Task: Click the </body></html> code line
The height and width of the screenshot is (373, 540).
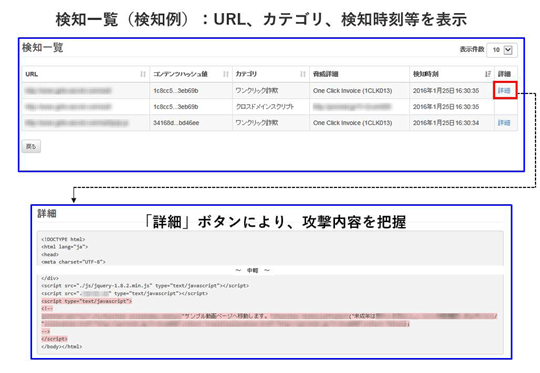Action: tap(62, 346)
